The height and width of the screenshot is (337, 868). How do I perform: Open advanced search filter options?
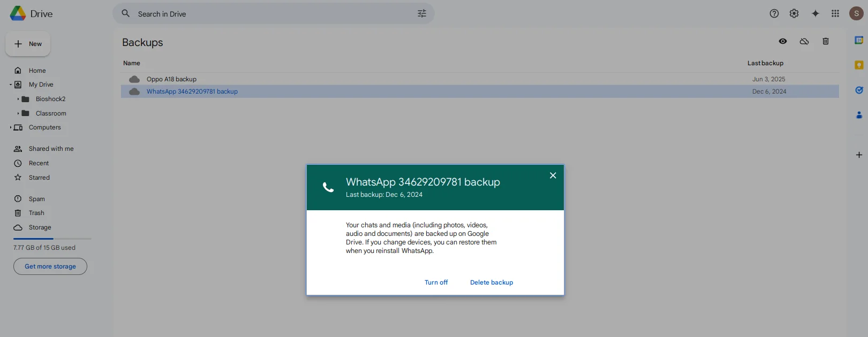pos(422,14)
